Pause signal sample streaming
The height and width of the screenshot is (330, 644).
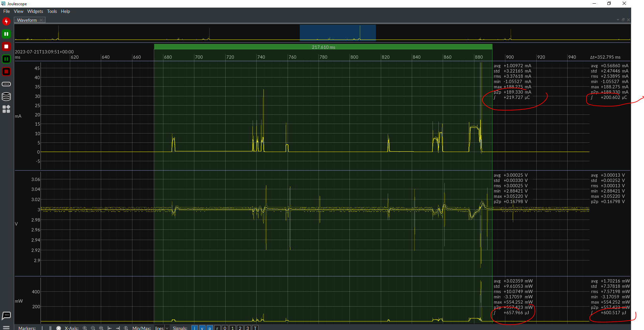point(6,34)
